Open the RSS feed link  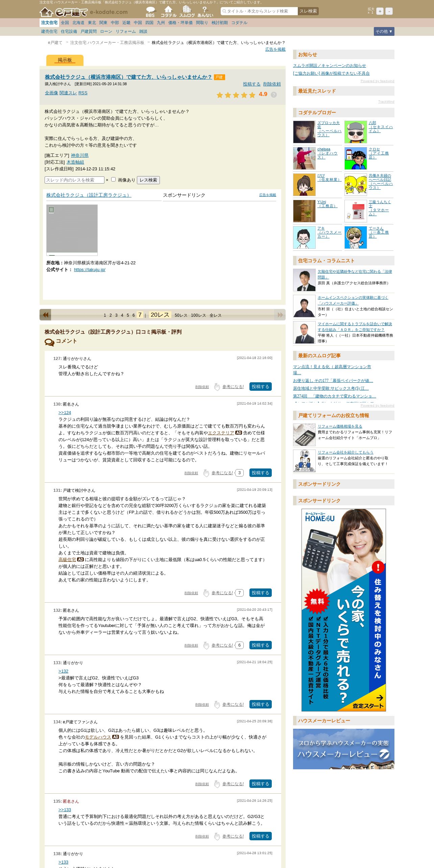click(x=83, y=93)
